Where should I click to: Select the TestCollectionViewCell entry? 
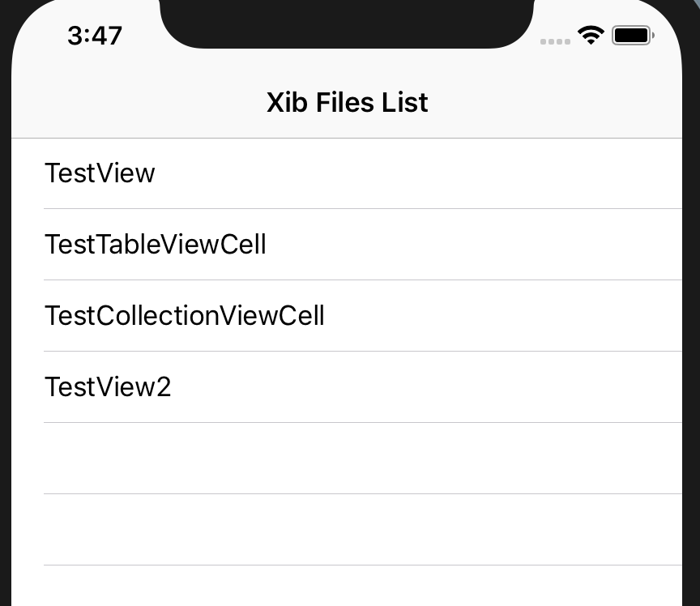tap(347, 316)
